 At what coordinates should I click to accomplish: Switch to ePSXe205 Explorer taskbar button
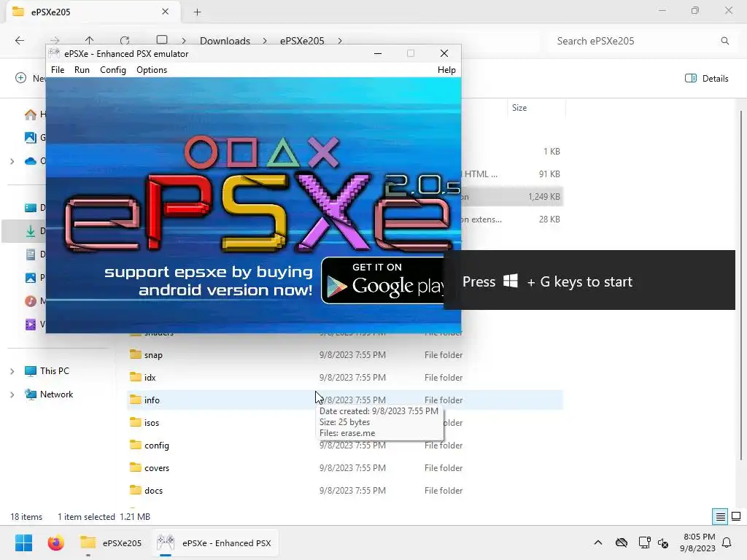[111, 542]
